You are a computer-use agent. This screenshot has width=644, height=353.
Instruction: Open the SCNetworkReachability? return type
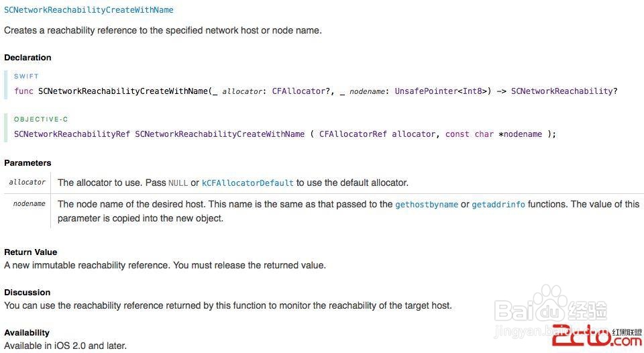564,91
